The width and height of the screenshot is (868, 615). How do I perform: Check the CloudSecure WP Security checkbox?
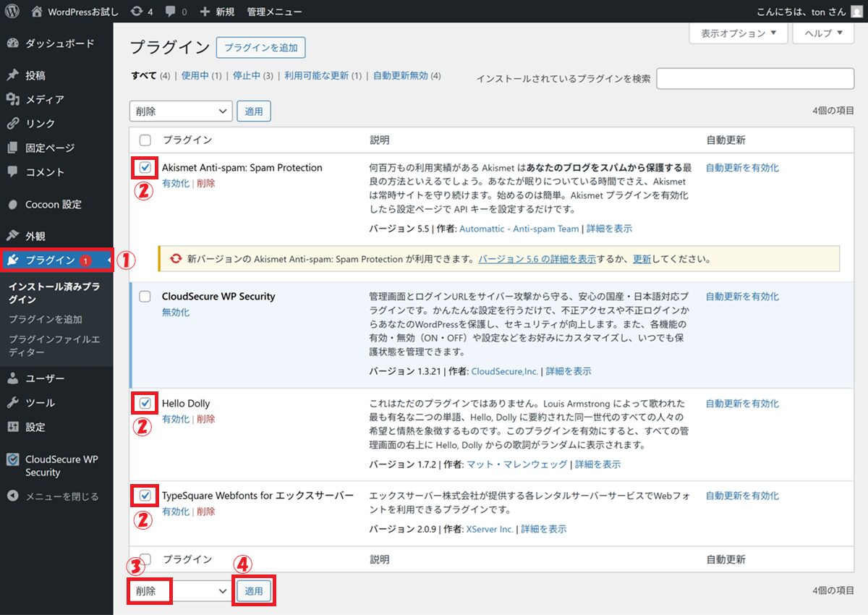(145, 297)
